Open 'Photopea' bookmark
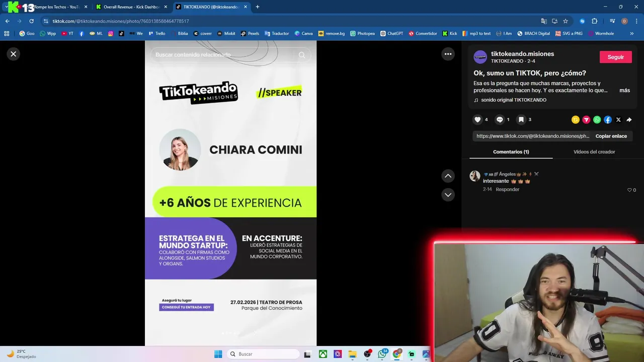Image resolution: width=644 pixels, height=362 pixels. tap(362, 34)
